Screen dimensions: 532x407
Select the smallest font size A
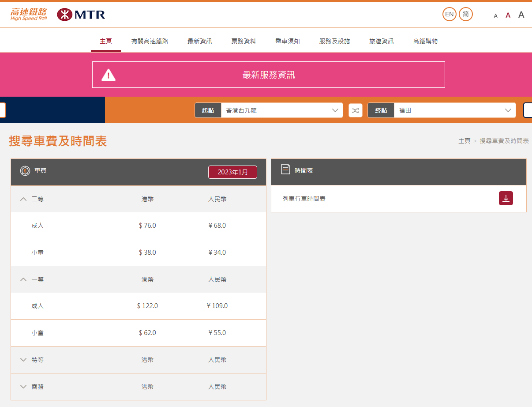click(x=495, y=16)
